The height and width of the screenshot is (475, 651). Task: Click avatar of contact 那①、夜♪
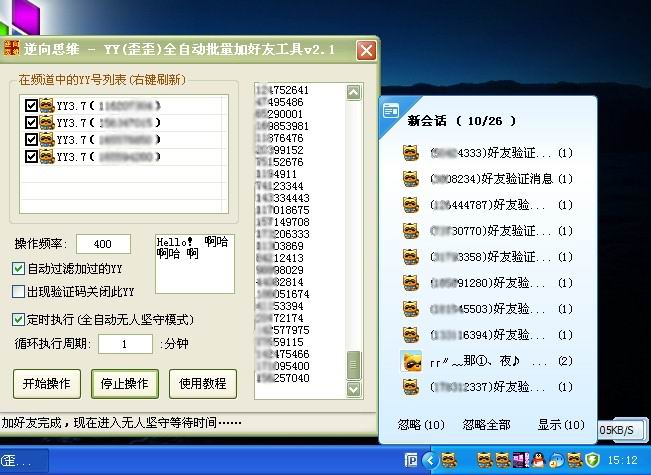click(x=411, y=361)
